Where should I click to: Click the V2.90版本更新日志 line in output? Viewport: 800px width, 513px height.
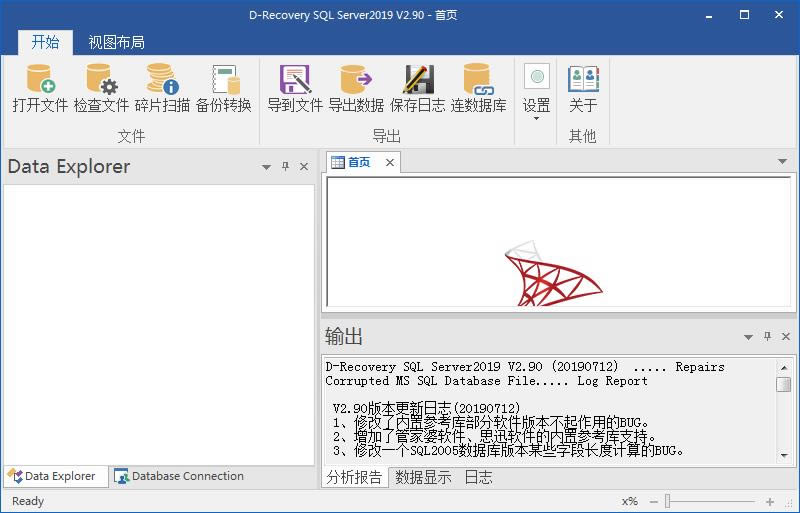tap(427, 408)
